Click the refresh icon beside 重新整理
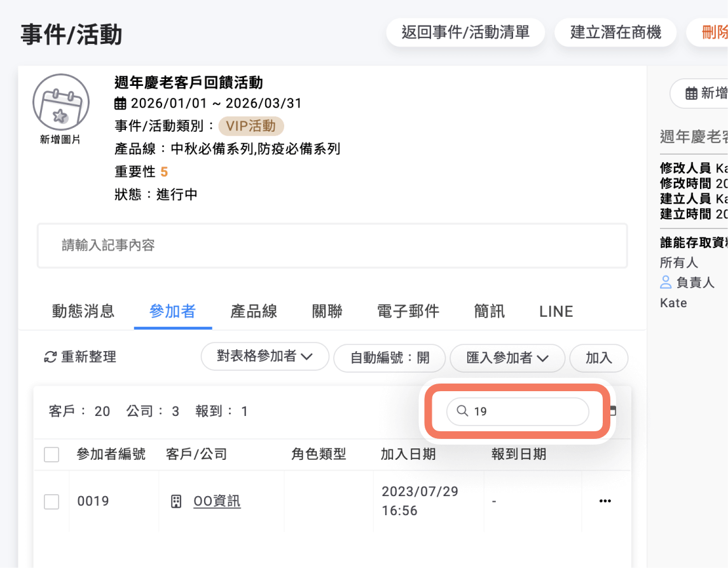728x568 pixels. 50,357
